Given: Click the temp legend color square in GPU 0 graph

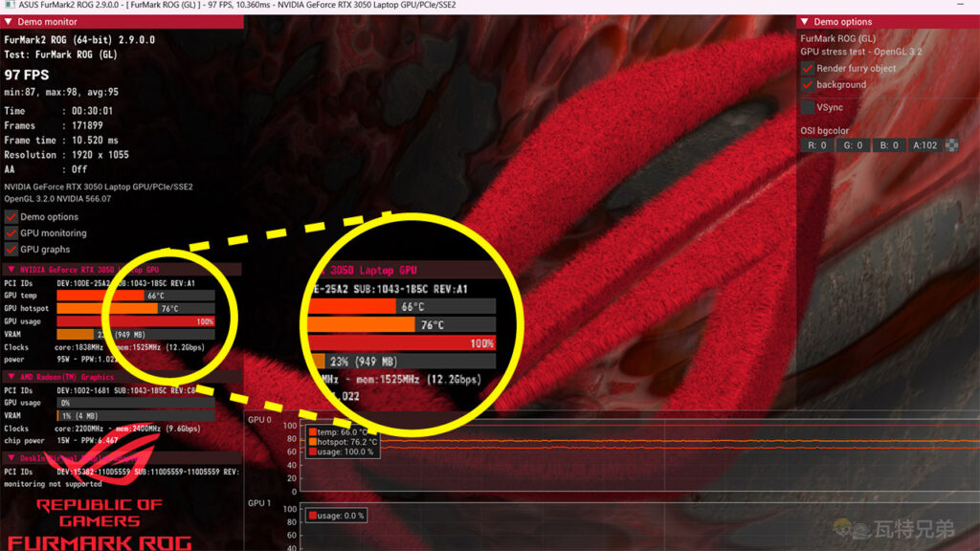Looking at the screenshot, I should tap(313, 432).
